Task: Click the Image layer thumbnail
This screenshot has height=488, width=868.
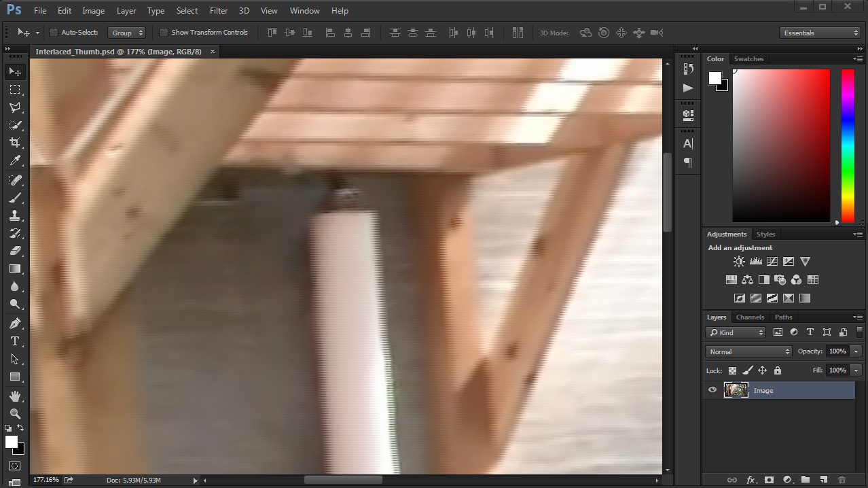Action: [x=736, y=390]
